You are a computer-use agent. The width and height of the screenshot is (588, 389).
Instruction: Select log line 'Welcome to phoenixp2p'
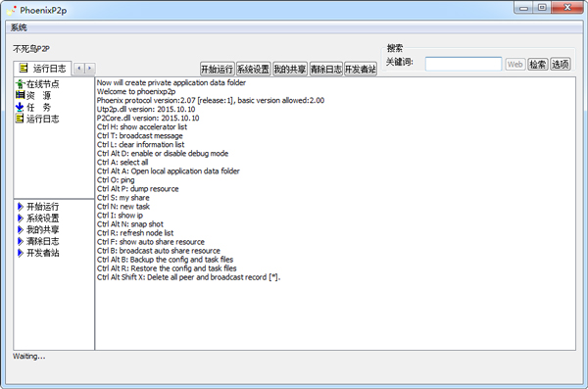pyautogui.click(x=136, y=91)
